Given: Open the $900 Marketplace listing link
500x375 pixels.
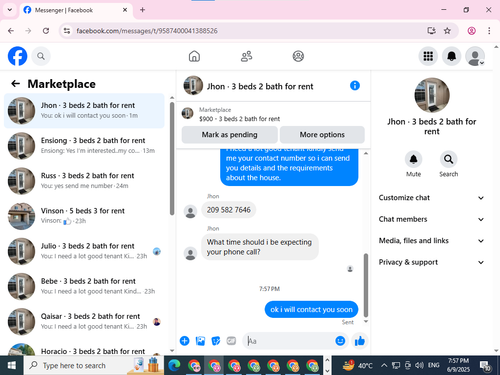Looking at the screenshot, I should pos(240,119).
